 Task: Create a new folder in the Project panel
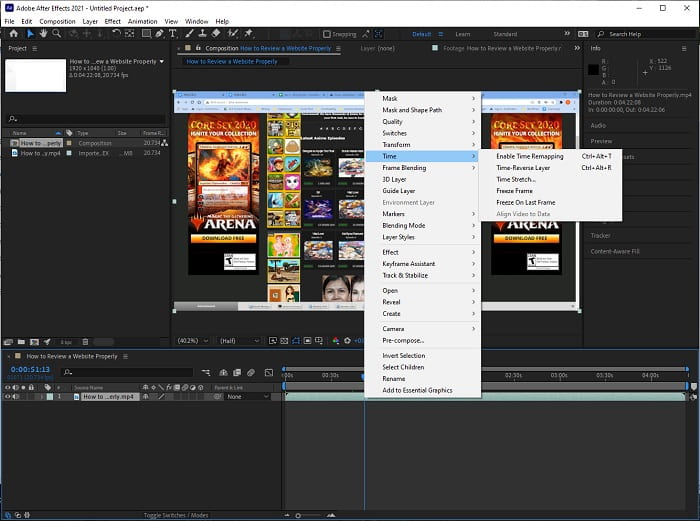pyautogui.click(x=21, y=342)
